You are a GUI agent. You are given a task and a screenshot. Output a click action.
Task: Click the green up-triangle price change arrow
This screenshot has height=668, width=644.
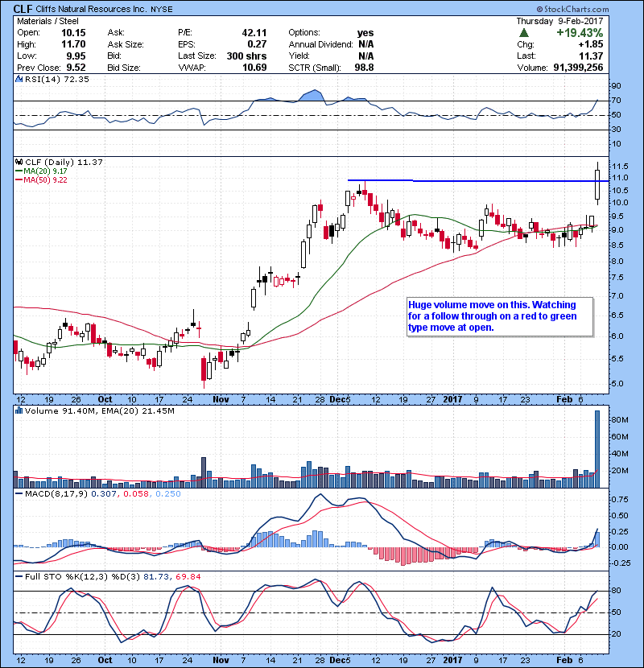pyautogui.click(x=524, y=32)
